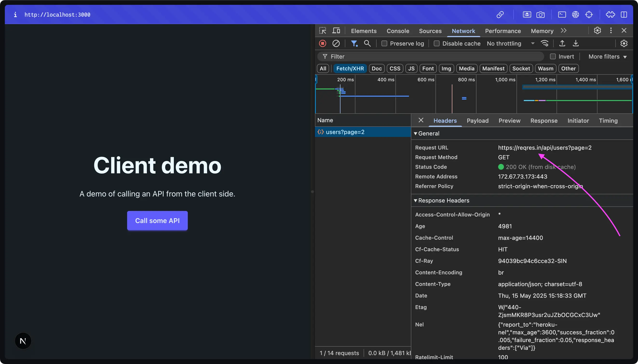Viewport: 638px width, 364px height.
Task: Open the Initiator tab
Action: (578, 121)
